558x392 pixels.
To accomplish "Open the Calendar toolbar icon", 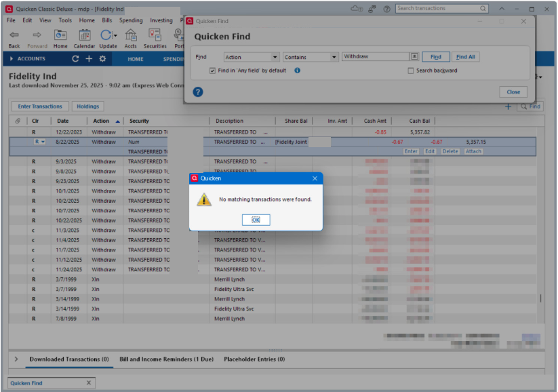I will click(x=84, y=35).
